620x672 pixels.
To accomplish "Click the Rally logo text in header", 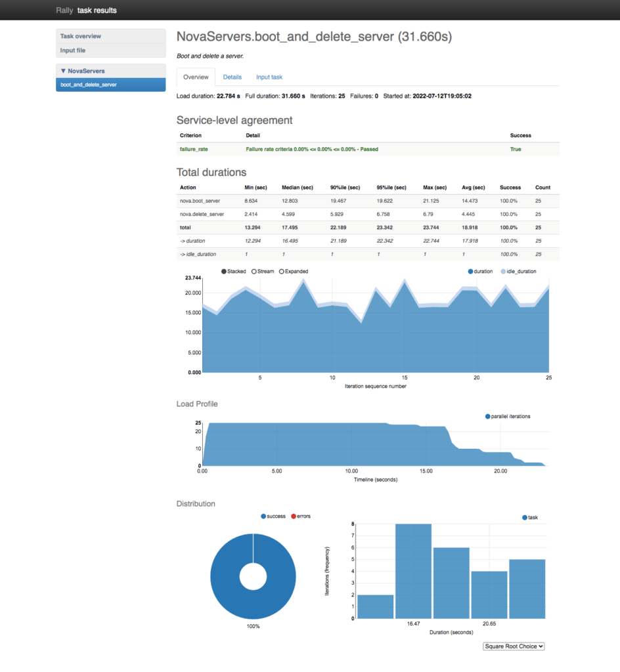I will point(64,10).
